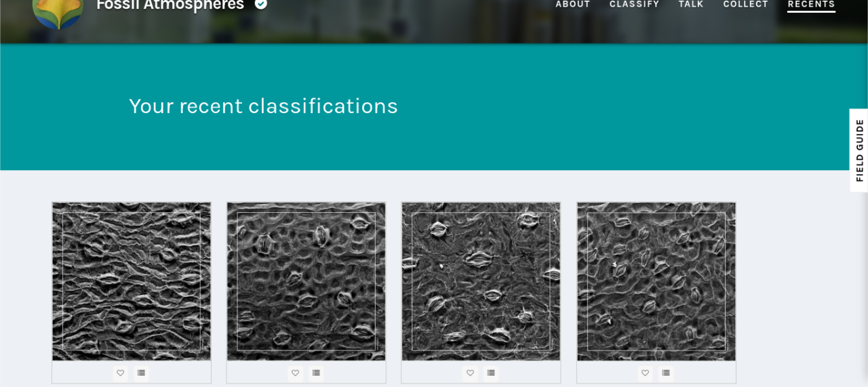
Task: Open the Collect menu
Action: coord(746,4)
